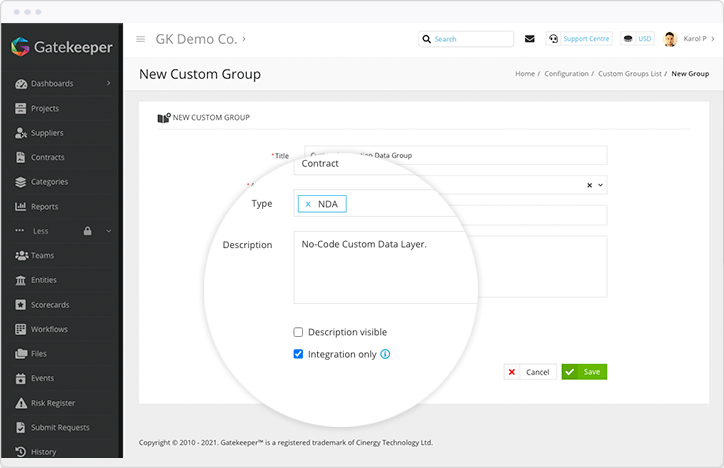Image resolution: width=724 pixels, height=468 pixels.
Task: Go to Projects in sidebar
Action: pos(45,108)
